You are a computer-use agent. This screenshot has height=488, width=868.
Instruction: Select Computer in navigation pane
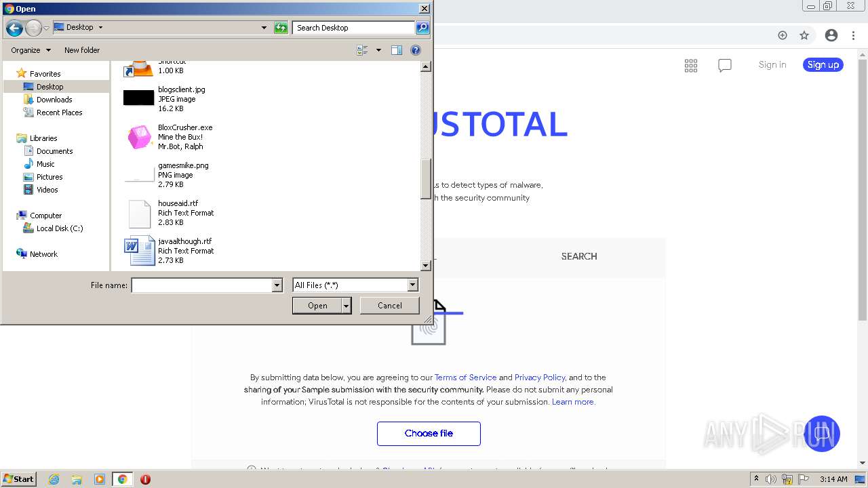45,216
